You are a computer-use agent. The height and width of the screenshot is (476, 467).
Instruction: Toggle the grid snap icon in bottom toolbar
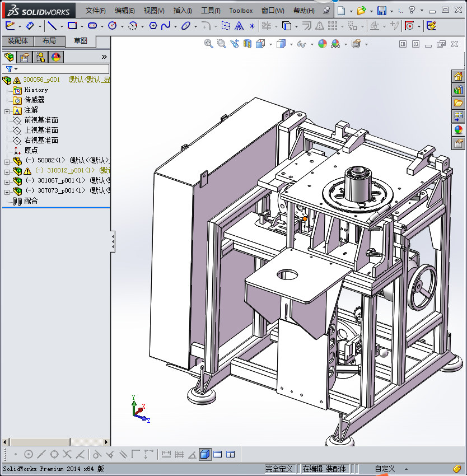click(179, 454)
